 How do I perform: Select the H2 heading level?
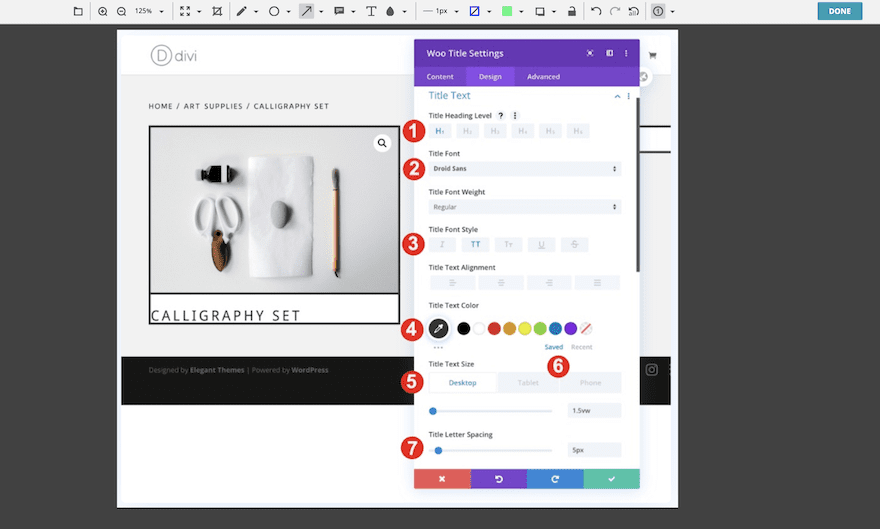pos(467,131)
